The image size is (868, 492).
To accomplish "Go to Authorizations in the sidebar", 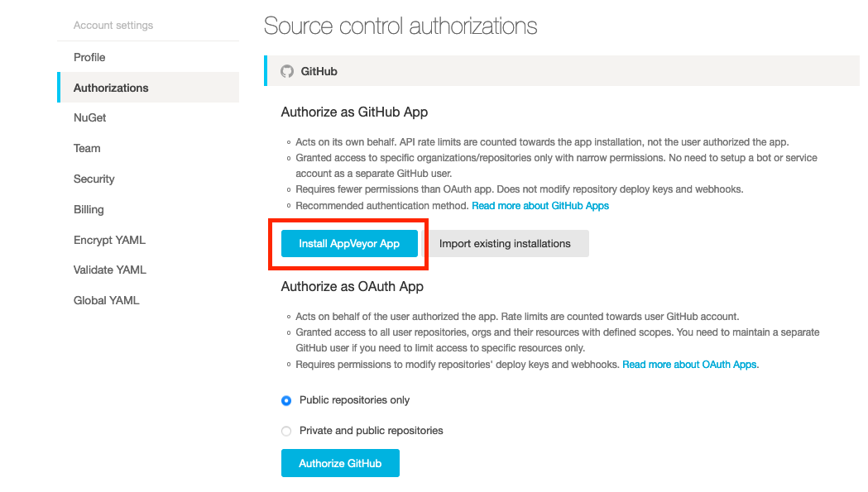I will point(111,88).
